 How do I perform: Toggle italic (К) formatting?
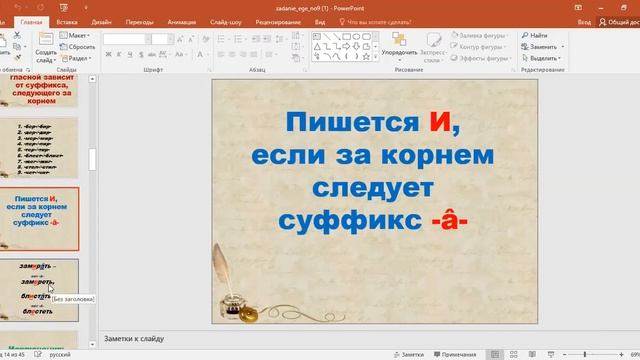(119, 54)
